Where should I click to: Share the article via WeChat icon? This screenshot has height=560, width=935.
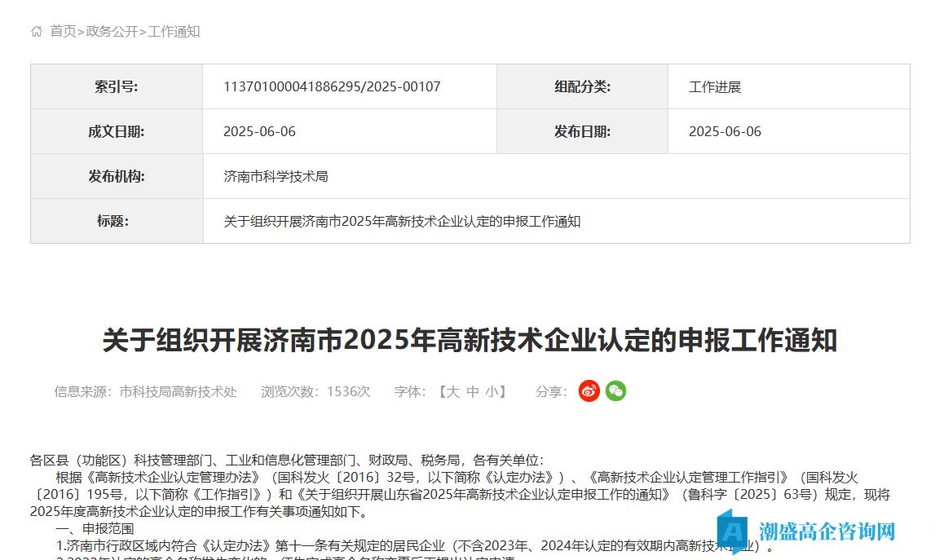point(615,391)
